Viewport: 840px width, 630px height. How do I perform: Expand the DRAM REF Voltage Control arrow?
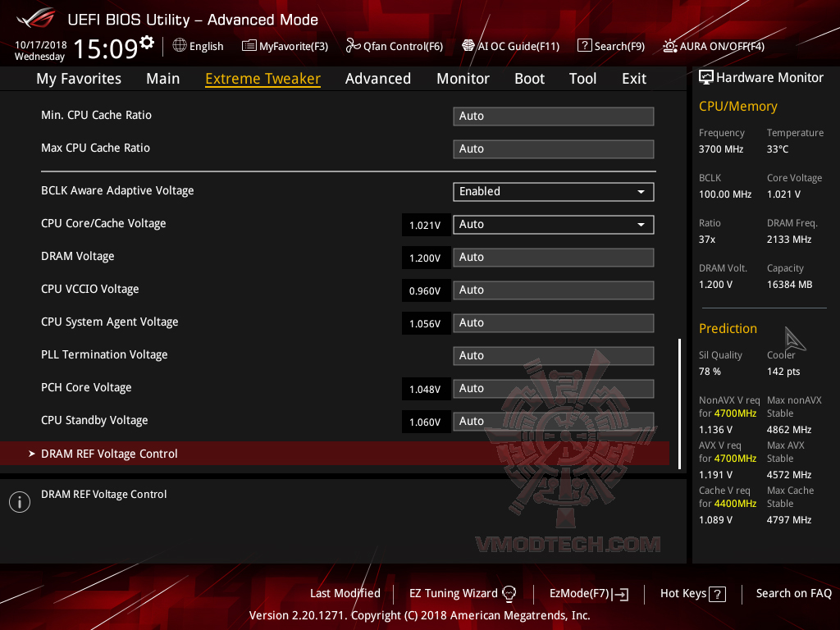point(32,454)
